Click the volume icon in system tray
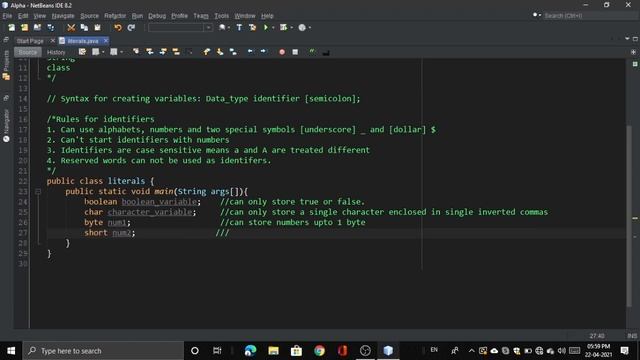This screenshot has width=640, height=360. 562,351
